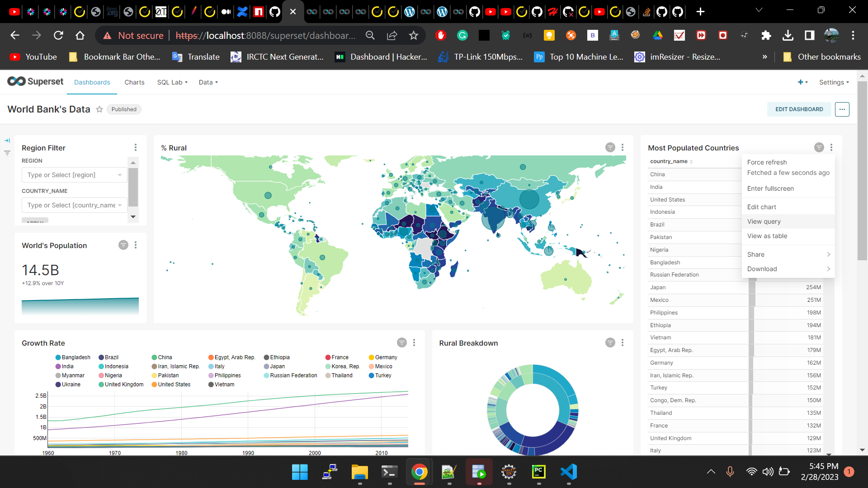
Task: Toggle China series in legend
Action: [162, 357]
